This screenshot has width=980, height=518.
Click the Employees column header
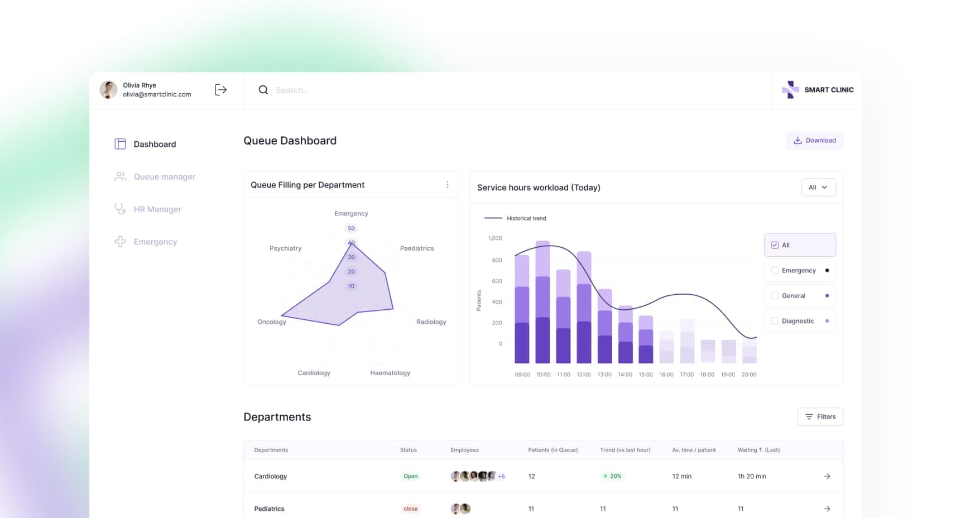point(464,450)
